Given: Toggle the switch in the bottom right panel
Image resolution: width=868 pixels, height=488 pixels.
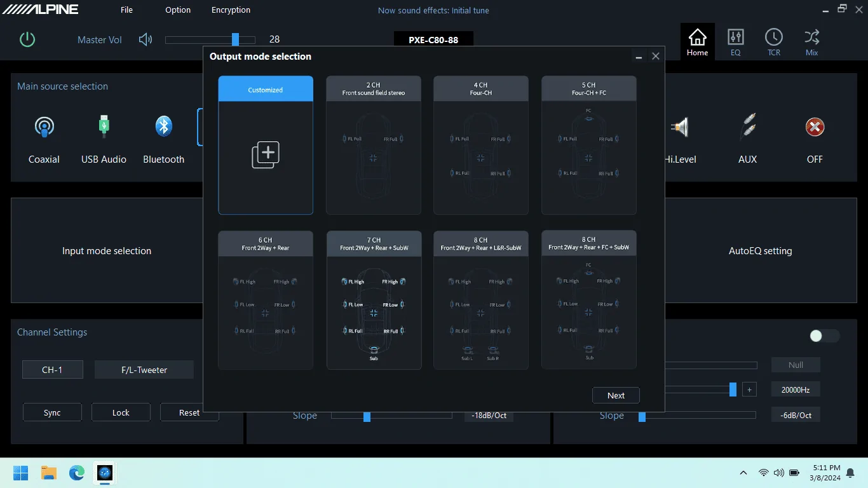Looking at the screenshot, I should click(824, 336).
